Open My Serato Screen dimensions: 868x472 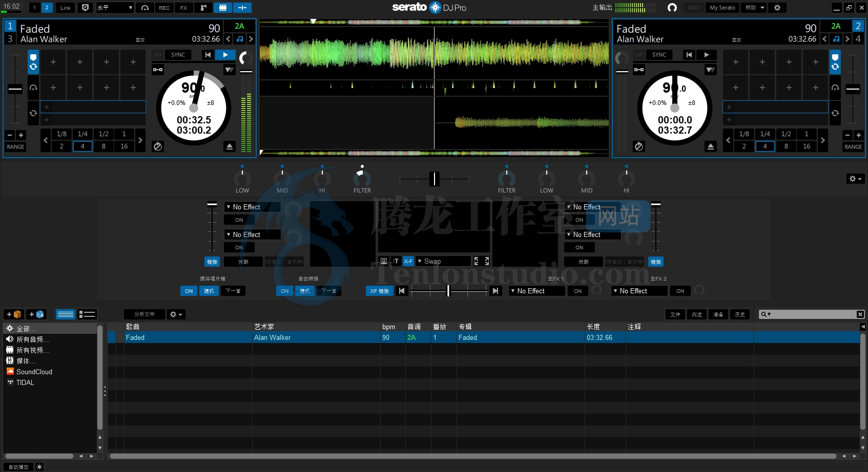(722, 8)
